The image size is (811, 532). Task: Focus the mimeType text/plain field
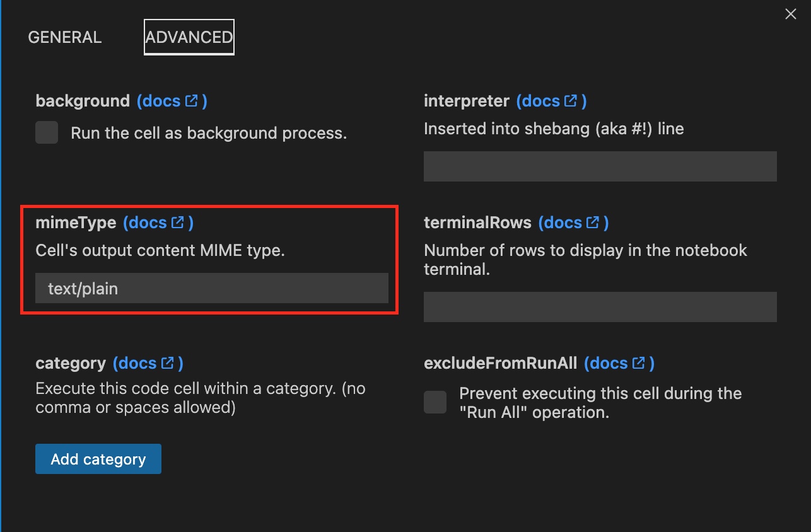click(x=211, y=289)
